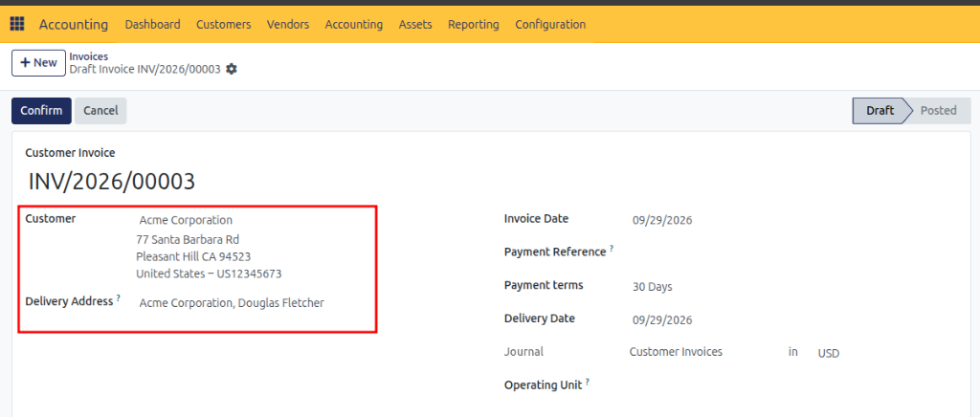Open the apps grid menu icon
Viewport: 980px width, 417px height.
click(17, 24)
